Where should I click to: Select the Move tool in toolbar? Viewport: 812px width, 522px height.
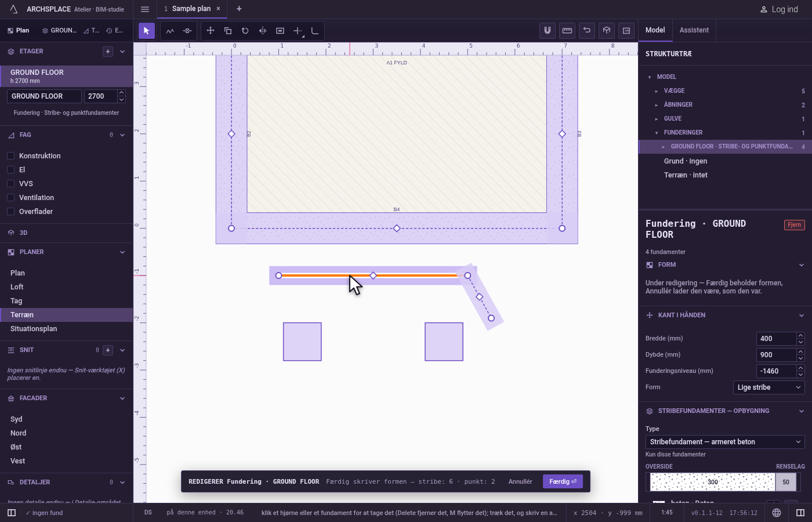coord(211,31)
